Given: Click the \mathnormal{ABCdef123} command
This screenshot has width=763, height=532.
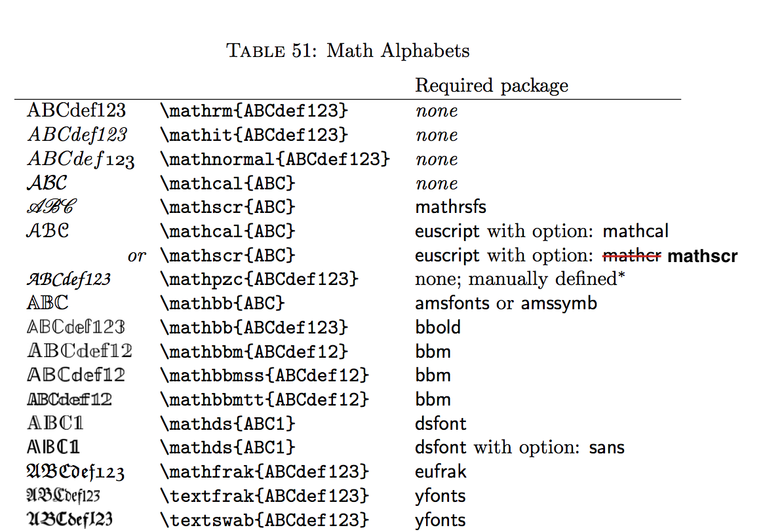Looking at the screenshot, I should pos(275,159).
